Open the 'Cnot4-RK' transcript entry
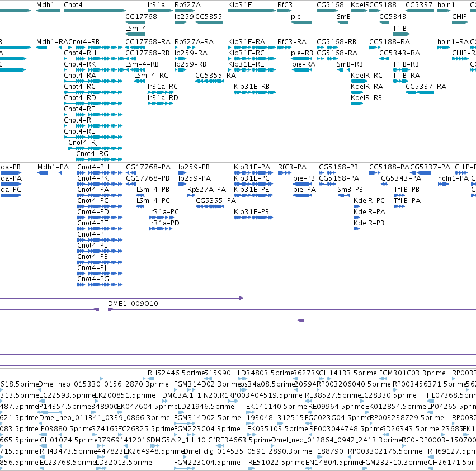Screen dimensions: 476x471 click(x=79, y=64)
